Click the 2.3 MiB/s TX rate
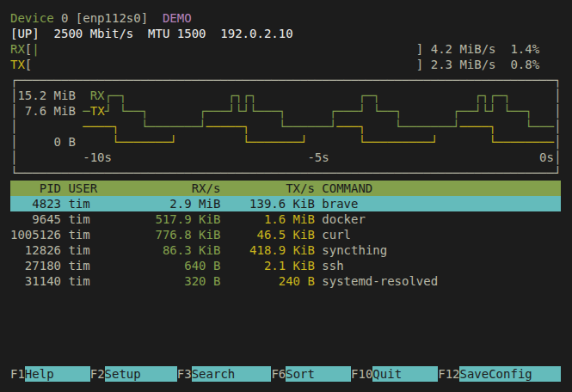This screenshot has width=572, height=392. (463, 64)
